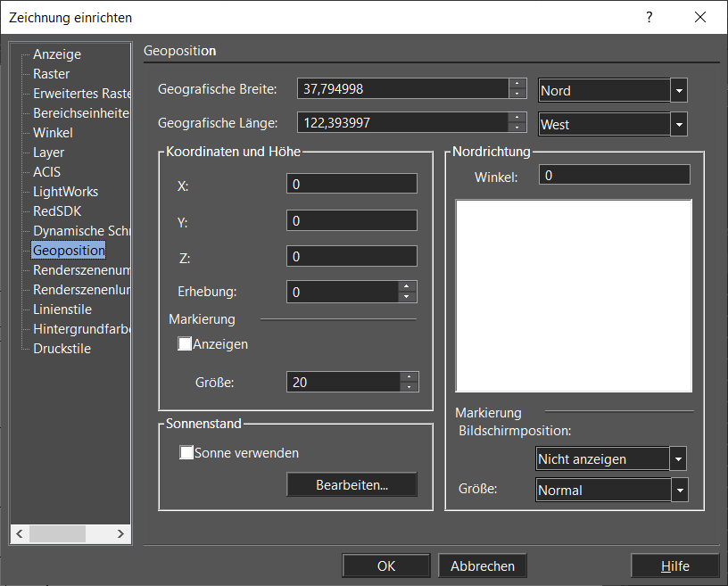Click the question mark help icon in title bar

tap(649, 17)
